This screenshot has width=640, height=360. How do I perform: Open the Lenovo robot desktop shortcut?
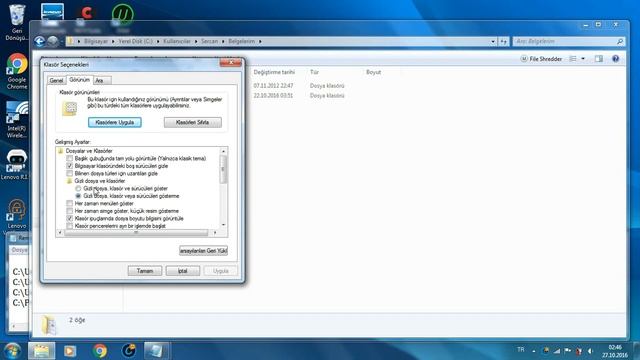(x=16, y=164)
